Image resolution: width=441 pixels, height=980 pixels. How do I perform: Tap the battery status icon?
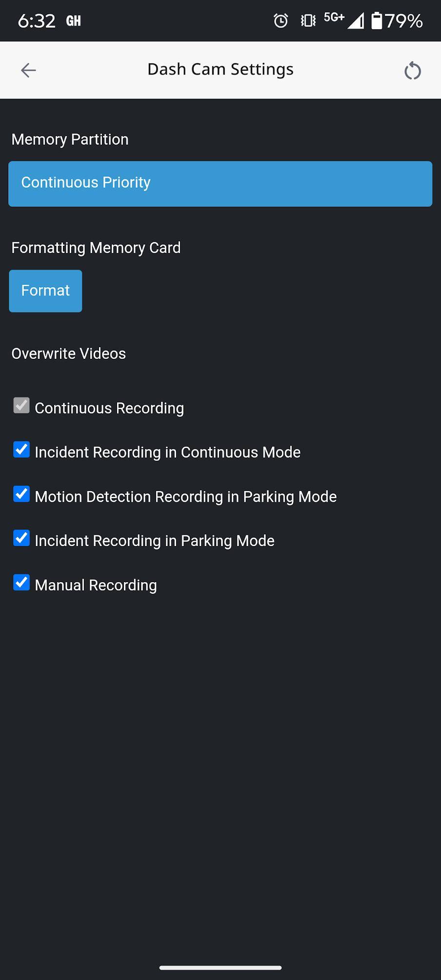coord(377,20)
